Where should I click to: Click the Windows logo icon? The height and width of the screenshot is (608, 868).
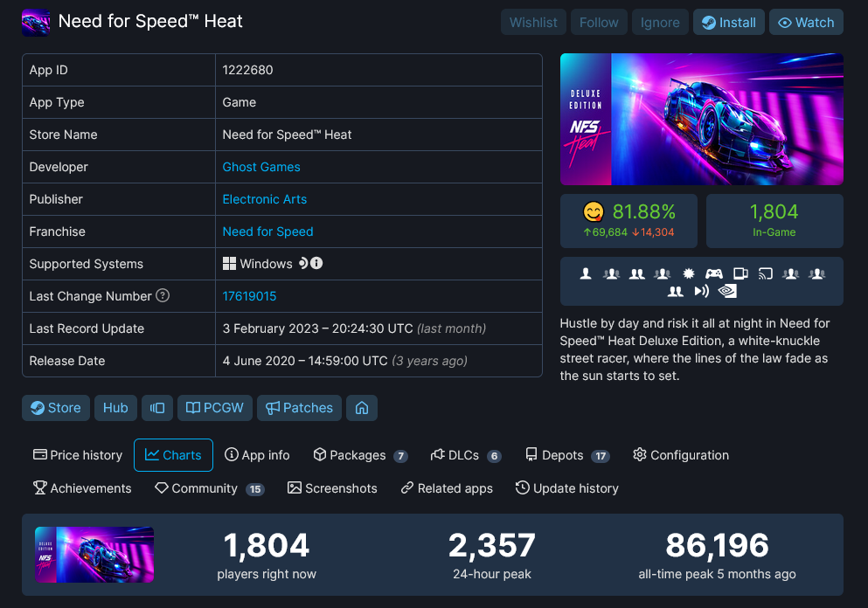pyautogui.click(x=229, y=263)
